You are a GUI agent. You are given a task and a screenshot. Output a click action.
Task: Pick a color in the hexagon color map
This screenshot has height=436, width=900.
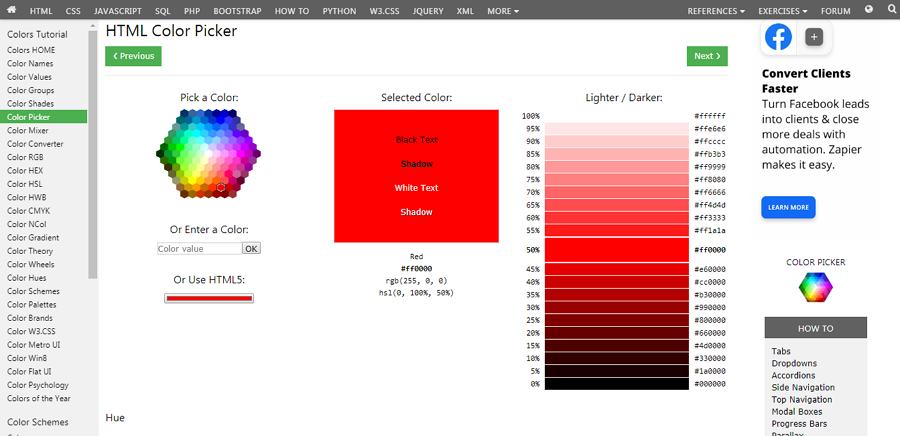tap(208, 154)
